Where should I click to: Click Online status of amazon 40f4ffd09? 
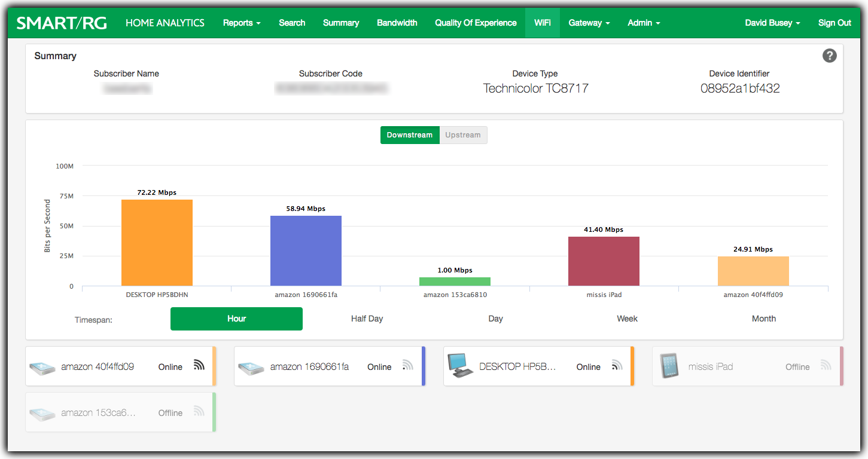click(x=170, y=367)
